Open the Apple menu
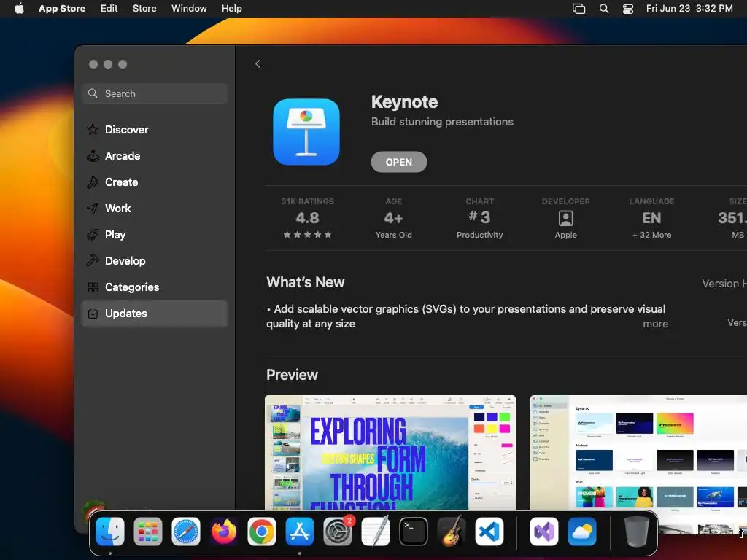 [x=19, y=8]
